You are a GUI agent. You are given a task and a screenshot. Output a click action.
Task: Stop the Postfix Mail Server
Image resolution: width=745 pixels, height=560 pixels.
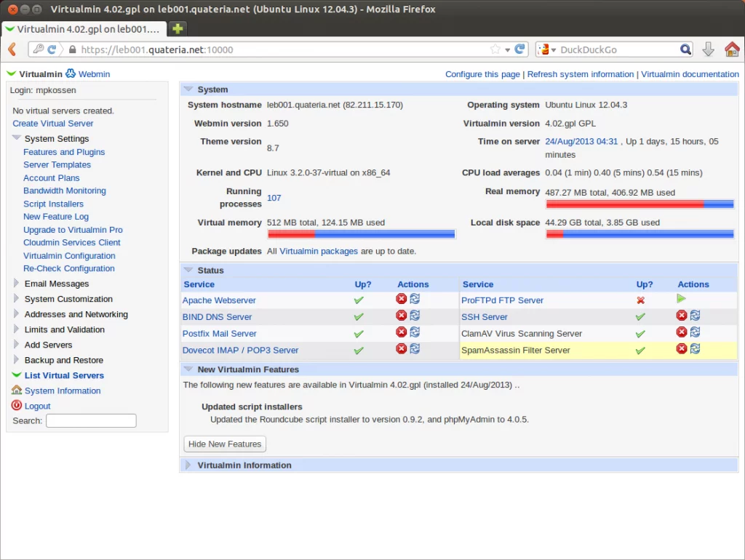click(x=402, y=332)
